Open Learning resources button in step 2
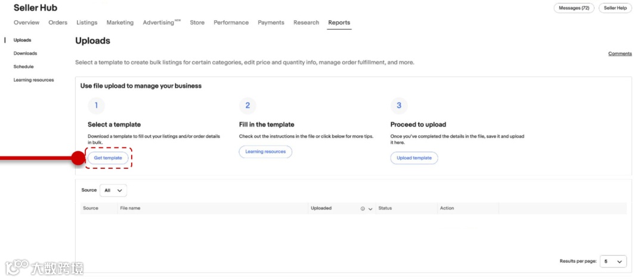Screen dimensions: 644x280 tap(265, 152)
